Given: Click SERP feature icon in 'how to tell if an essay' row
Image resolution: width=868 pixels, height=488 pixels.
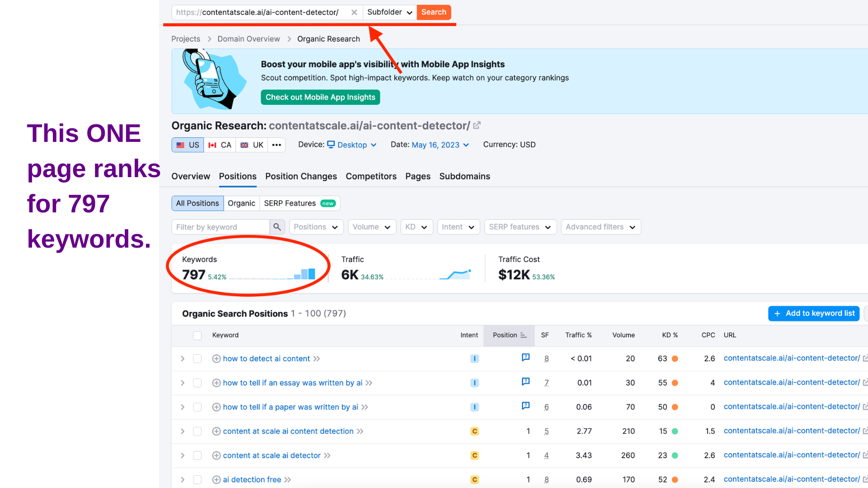Looking at the screenshot, I should [x=525, y=382].
